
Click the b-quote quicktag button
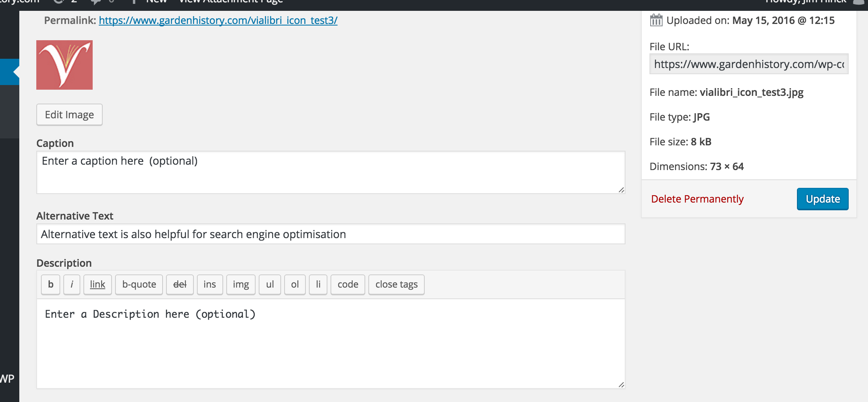[x=139, y=284]
